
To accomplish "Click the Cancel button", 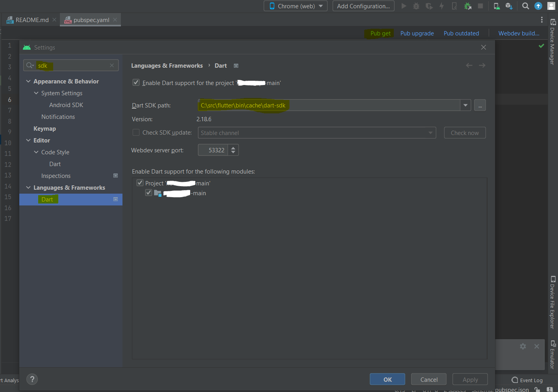I will pyautogui.click(x=429, y=379).
